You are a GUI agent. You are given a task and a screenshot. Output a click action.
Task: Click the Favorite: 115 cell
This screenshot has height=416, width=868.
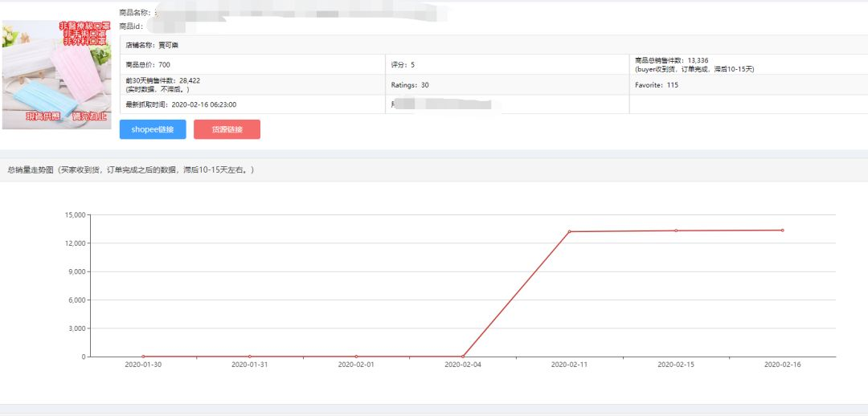[x=748, y=84]
